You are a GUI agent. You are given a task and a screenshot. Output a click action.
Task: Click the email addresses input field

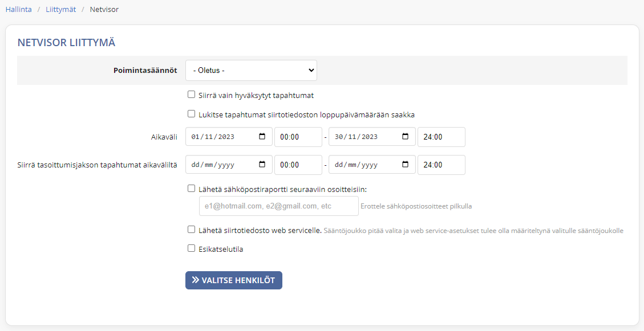[279, 206]
